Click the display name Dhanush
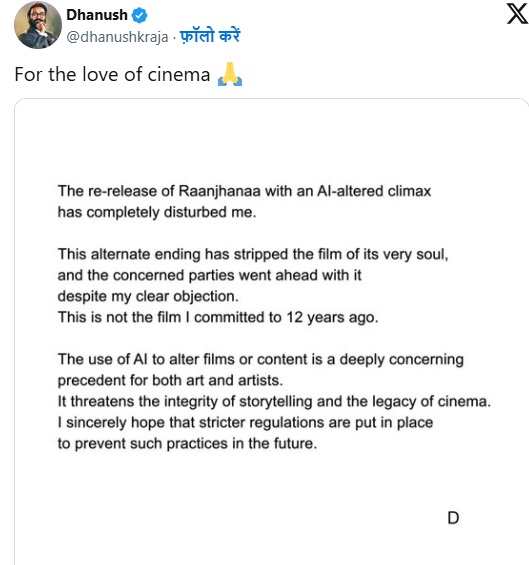 pyautogui.click(x=97, y=15)
